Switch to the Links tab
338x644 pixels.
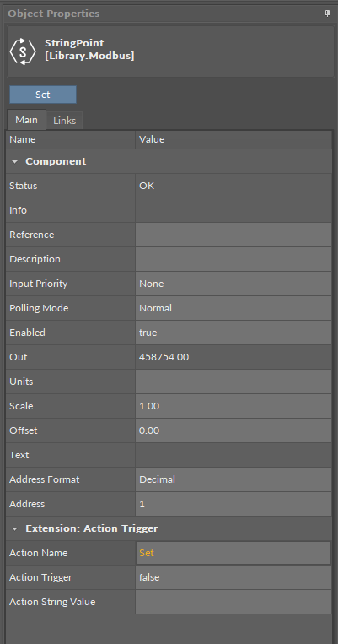pyautogui.click(x=64, y=121)
